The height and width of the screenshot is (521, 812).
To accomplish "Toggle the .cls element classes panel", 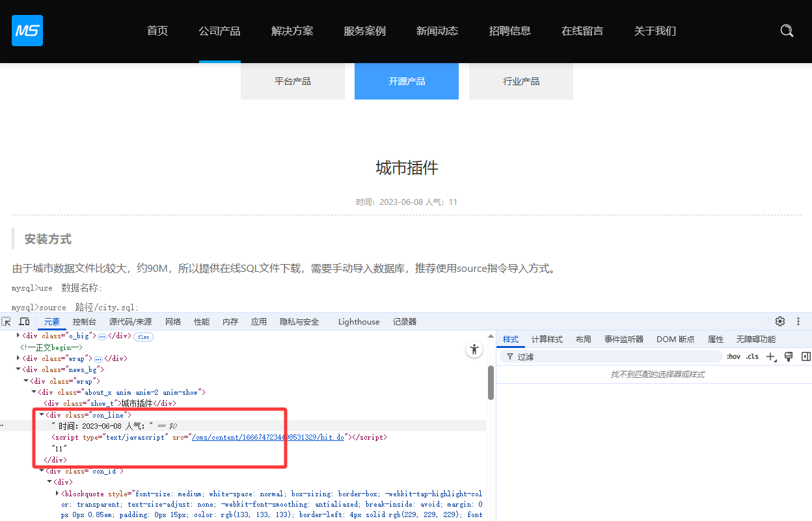I will click(x=752, y=356).
